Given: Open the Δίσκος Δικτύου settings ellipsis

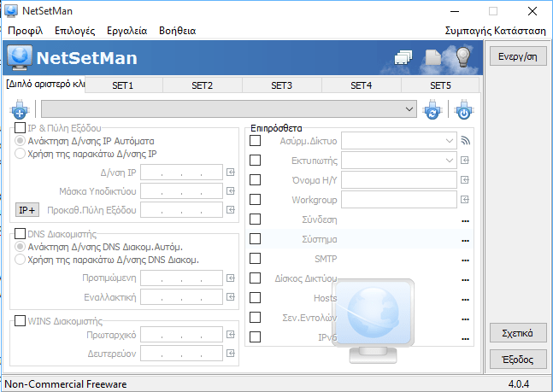Looking at the screenshot, I should 465,280.
